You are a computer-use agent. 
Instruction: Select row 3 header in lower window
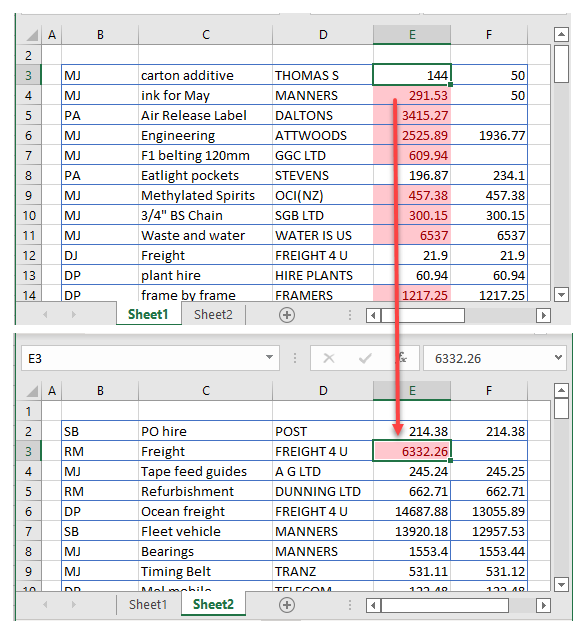tap(28, 451)
